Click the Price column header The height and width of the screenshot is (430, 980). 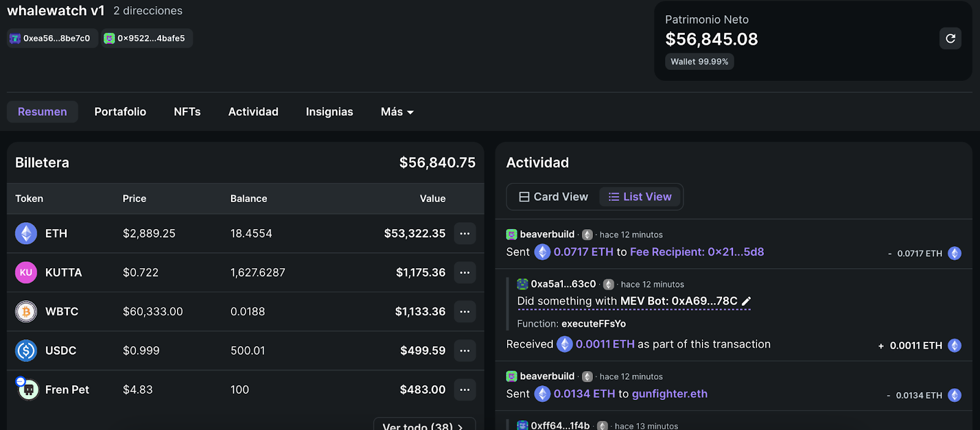[134, 198]
